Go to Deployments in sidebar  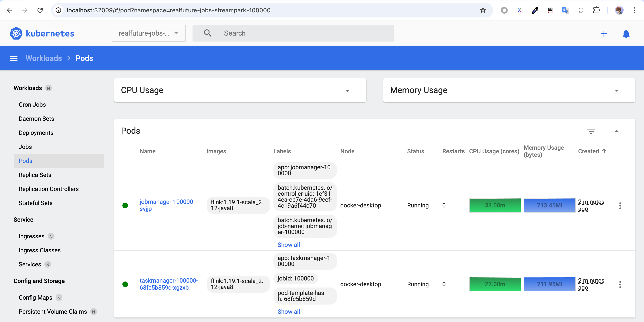click(36, 133)
